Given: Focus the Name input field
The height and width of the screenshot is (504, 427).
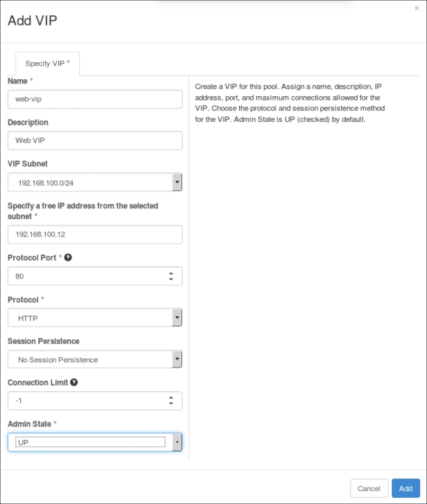Looking at the screenshot, I should (95, 99).
